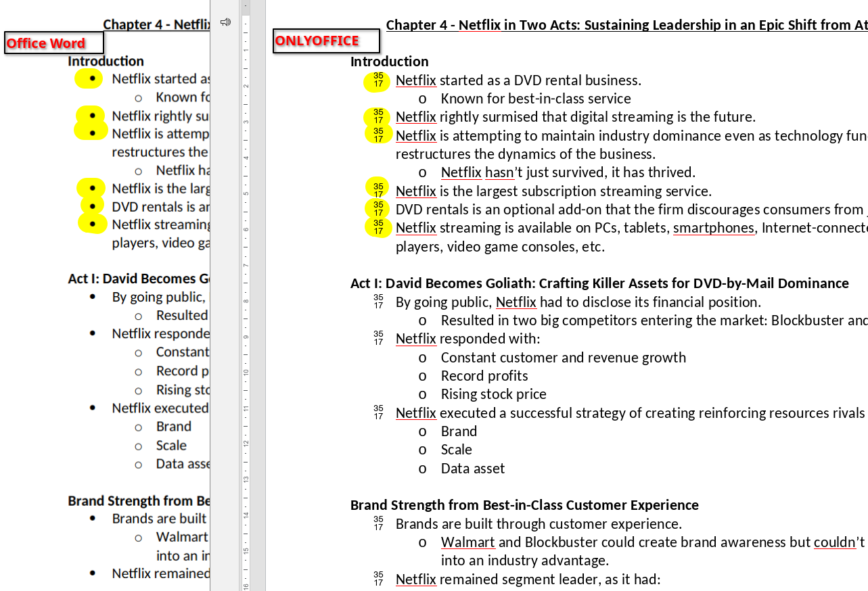
Task: Click 'Netflix is the largest subscription streaming service.'
Action: click(553, 191)
